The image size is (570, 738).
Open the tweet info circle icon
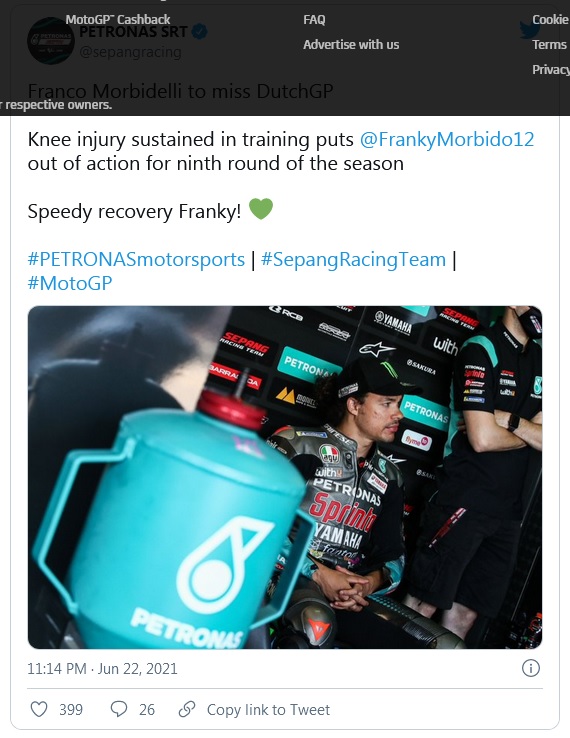pyautogui.click(x=530, y=668)
